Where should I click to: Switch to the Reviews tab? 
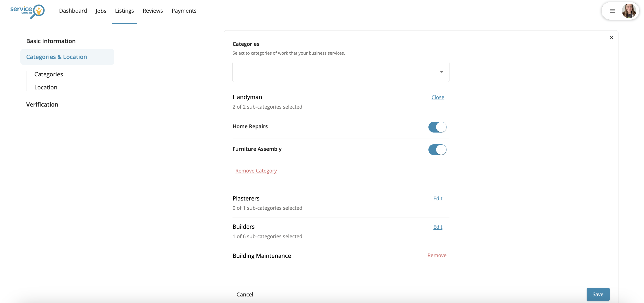click(x=153, y=11)
